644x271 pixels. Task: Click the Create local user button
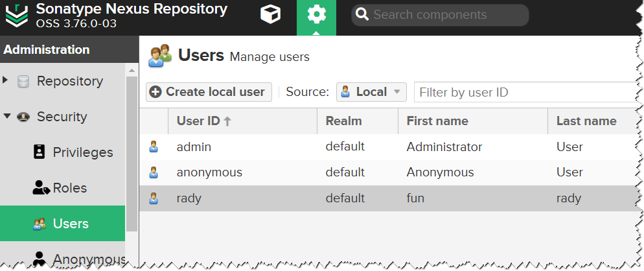coord(209,91)
